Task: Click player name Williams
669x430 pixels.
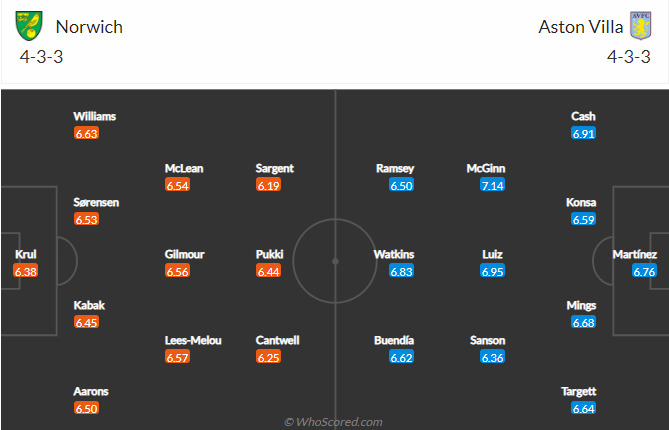Action: (94, 116)
